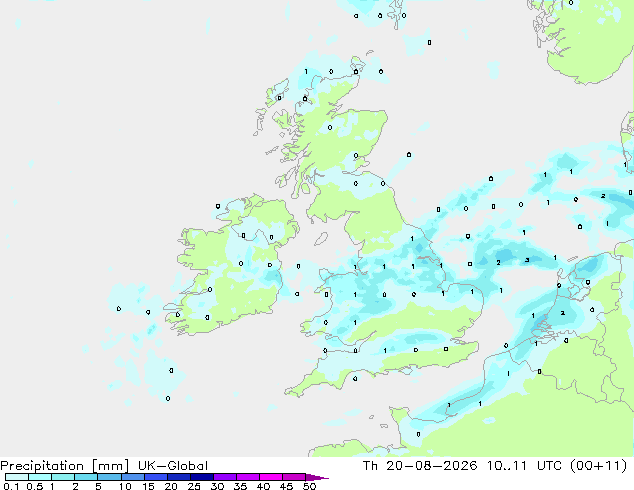Click the '50' legend scale label
The height and width of the screenshot is (490, 634).
310,486
